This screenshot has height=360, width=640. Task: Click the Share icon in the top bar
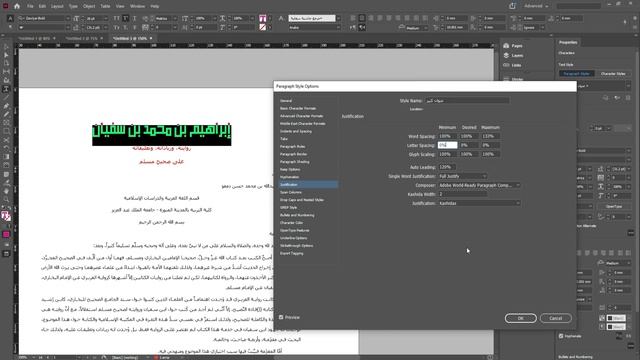point(512,6)
